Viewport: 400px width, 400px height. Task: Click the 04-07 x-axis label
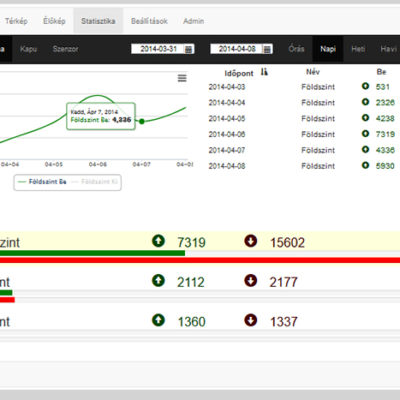coord(142,164)
